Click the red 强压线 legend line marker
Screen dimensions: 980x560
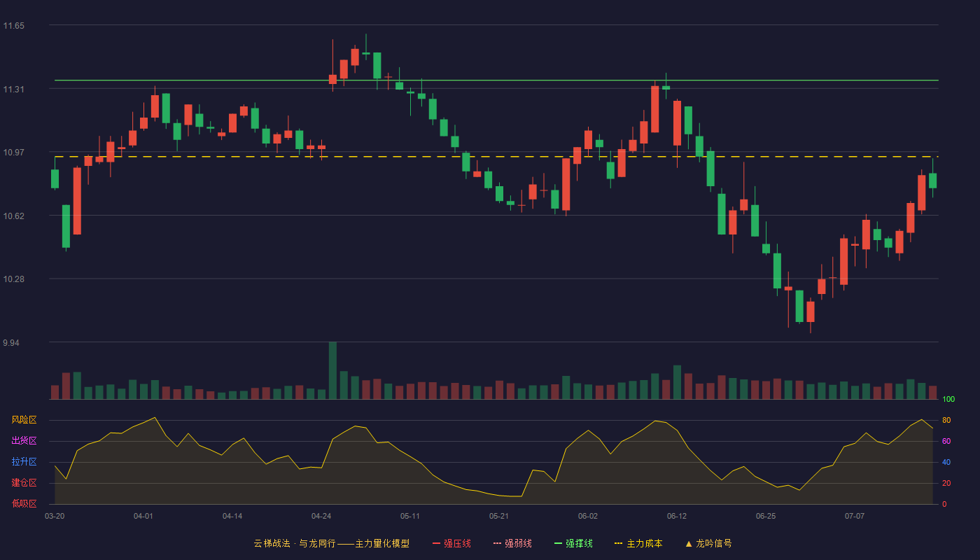[x=437, y=543]
